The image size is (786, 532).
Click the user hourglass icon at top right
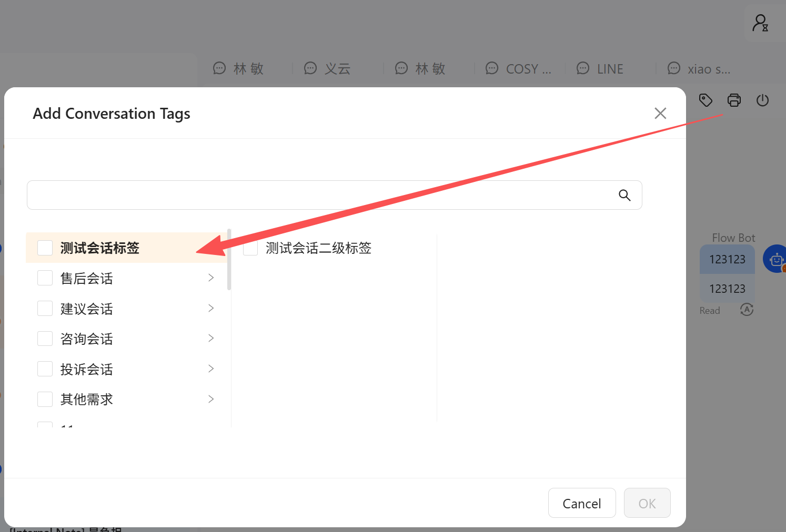[x=761, y=23]
